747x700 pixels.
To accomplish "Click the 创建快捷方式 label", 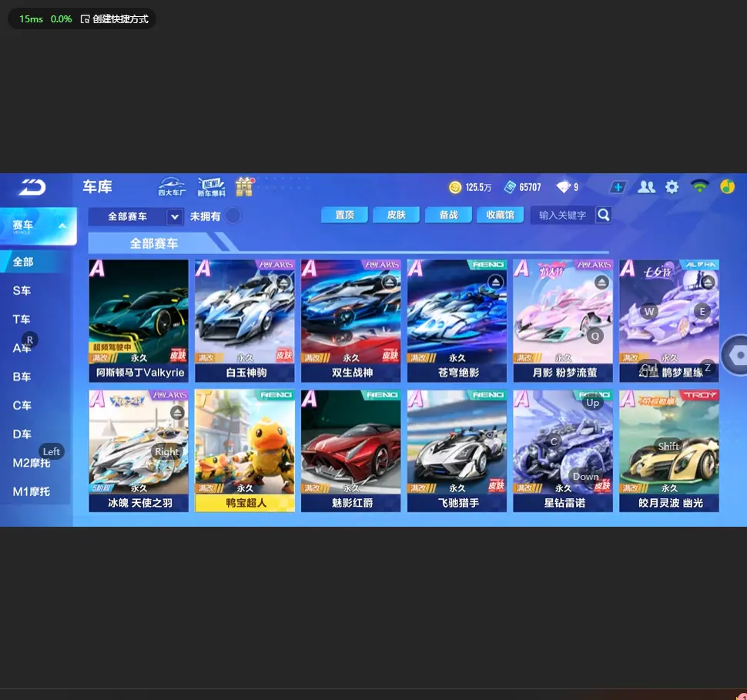I will click(x=121, y=19).
